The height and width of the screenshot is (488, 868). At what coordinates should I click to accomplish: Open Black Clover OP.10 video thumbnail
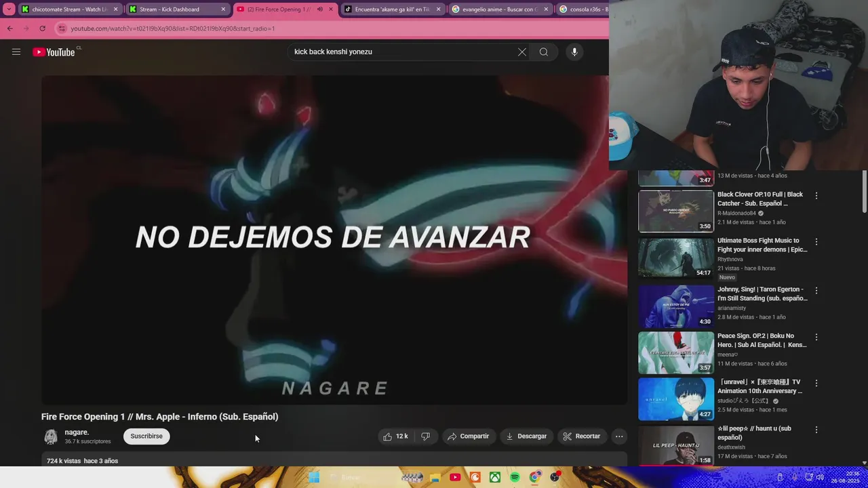tap(676, 211)
